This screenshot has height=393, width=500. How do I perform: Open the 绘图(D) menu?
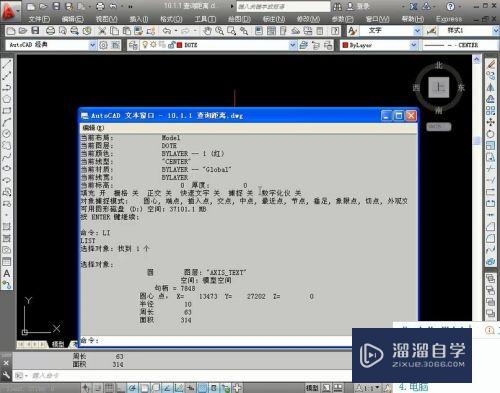coord(240,19)
